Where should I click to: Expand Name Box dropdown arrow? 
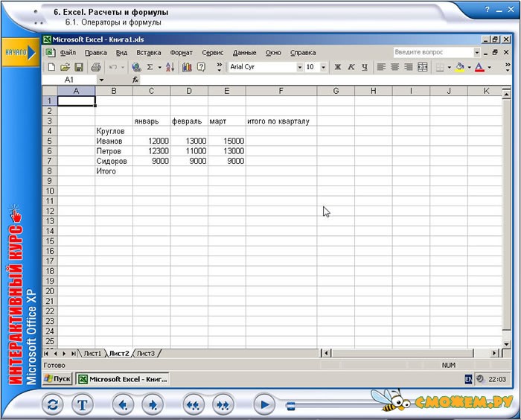[101, 80]
